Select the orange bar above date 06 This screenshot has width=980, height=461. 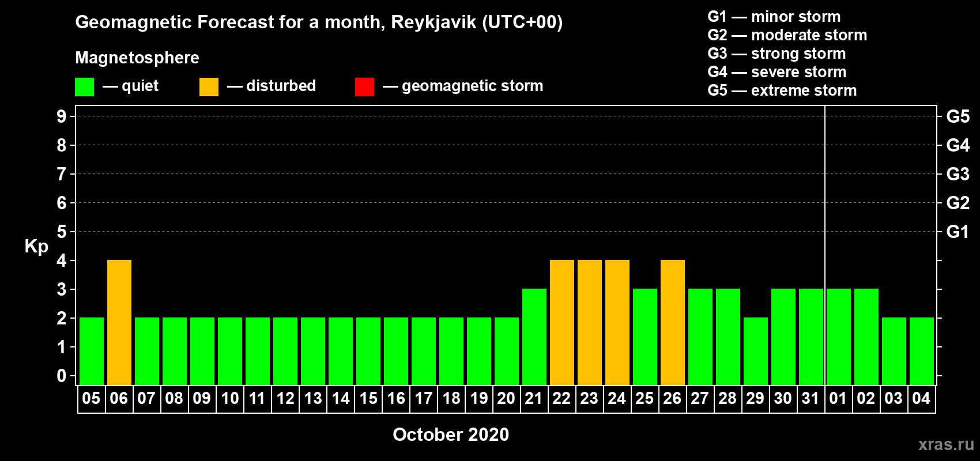[x=119, y=322]
